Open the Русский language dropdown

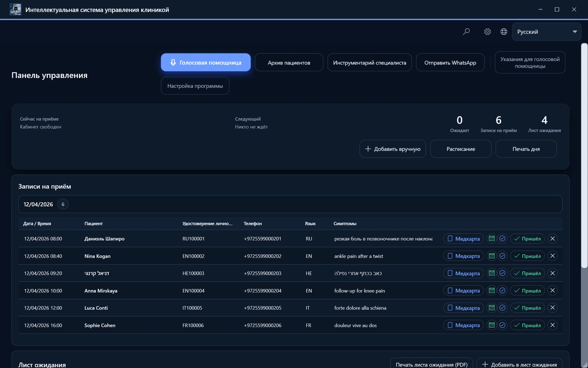click(x=546, y=32)
